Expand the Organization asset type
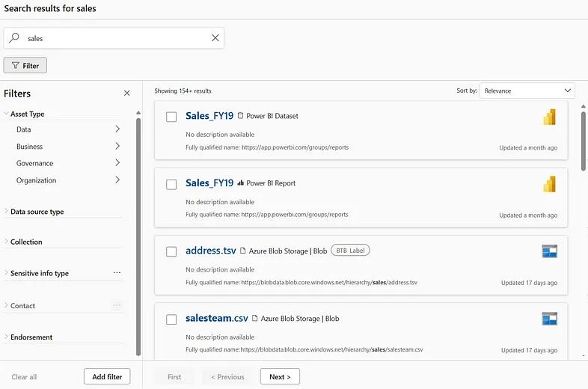Screen dimensions: 588x389 (117, 180)
